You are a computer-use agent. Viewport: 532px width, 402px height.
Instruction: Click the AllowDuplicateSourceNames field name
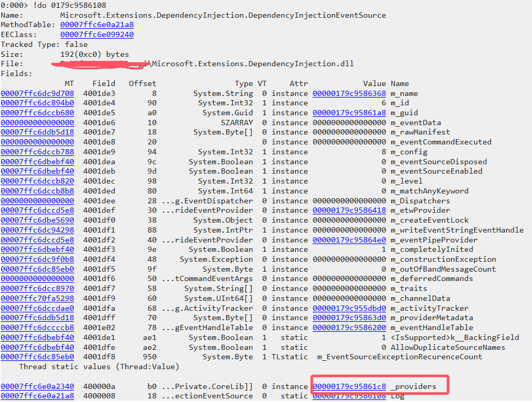[448, 347]
